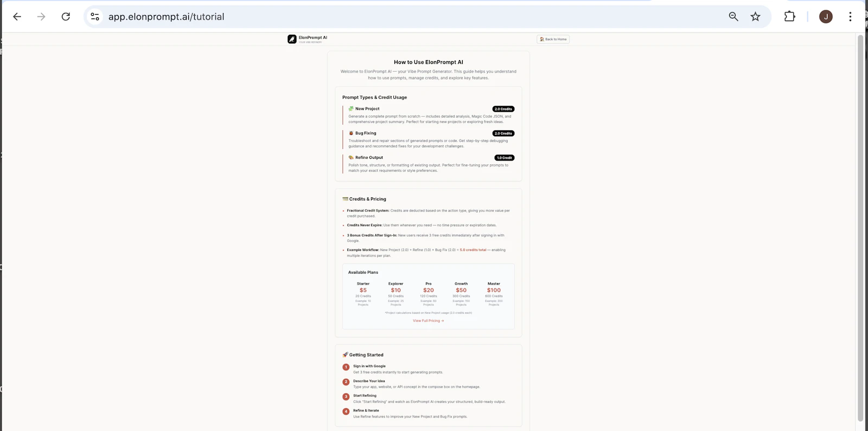Click the ElonPrompt AI brand name
The image size is (868, 431).
pyautogui.click(x=313, y=37)
